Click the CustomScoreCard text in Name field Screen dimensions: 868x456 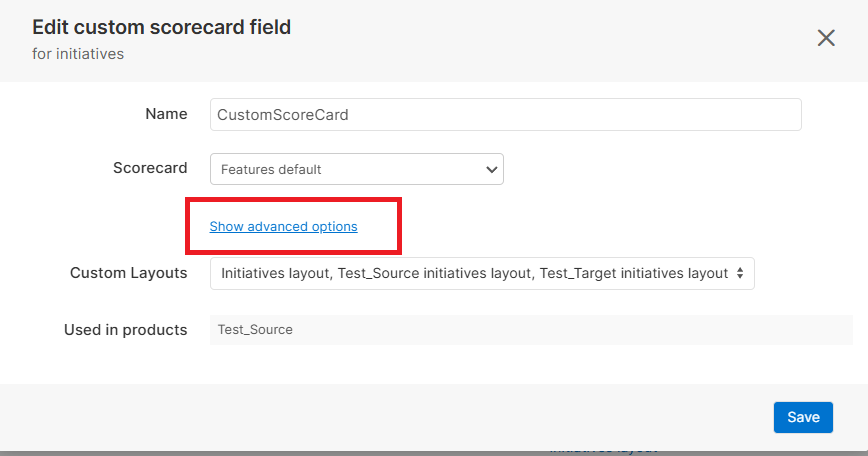(283, 114)
